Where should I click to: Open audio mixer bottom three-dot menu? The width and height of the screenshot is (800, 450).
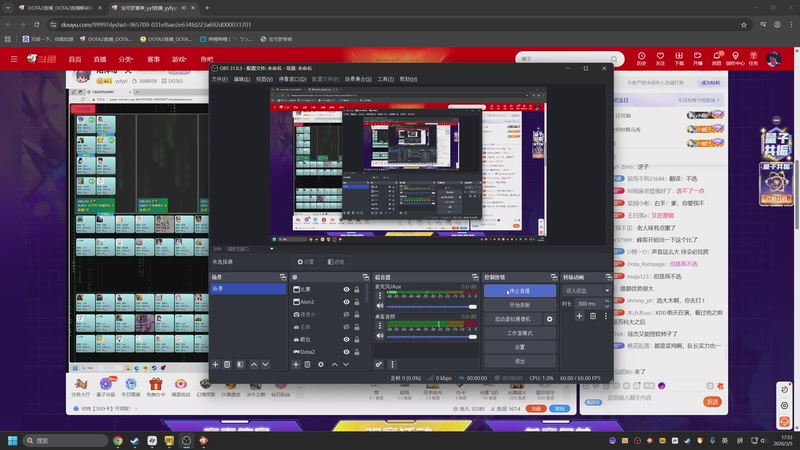pos(392,364)
